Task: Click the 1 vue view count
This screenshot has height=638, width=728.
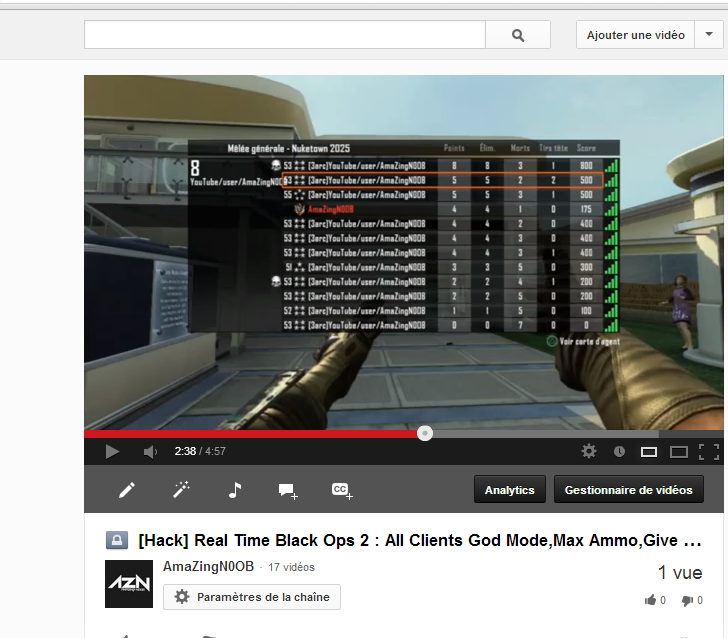Action: [680, 573]
